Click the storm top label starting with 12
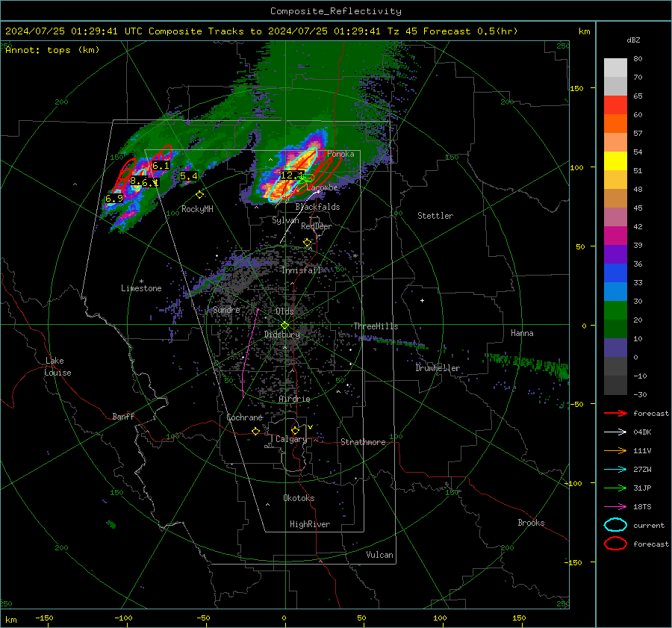The width and height of the screenshot is (672, 628). tap(292, 175)
